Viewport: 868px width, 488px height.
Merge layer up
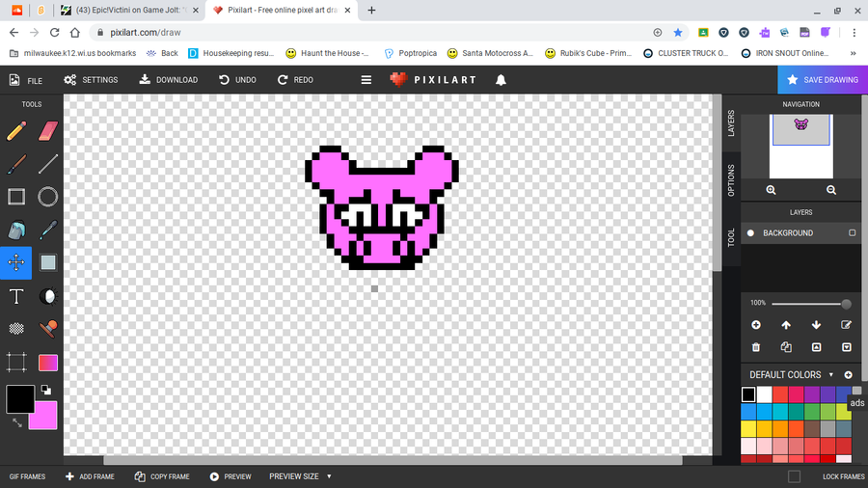point(816,347)
